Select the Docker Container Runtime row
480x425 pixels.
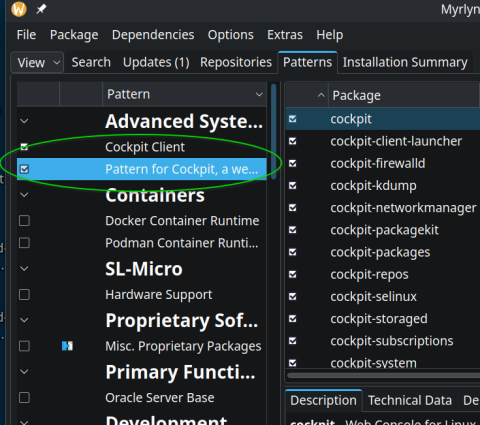[x=142, y=221]
